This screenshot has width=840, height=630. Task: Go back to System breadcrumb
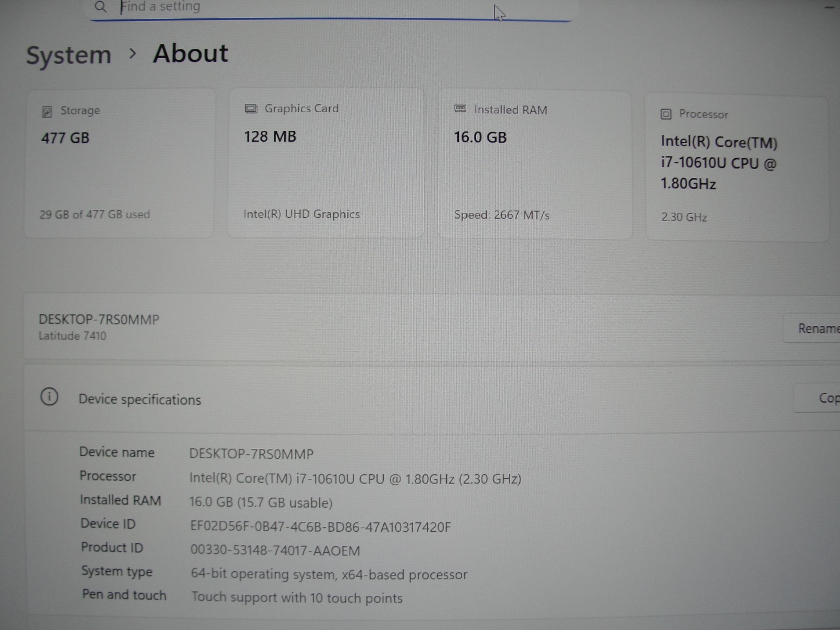click(69, 56)
